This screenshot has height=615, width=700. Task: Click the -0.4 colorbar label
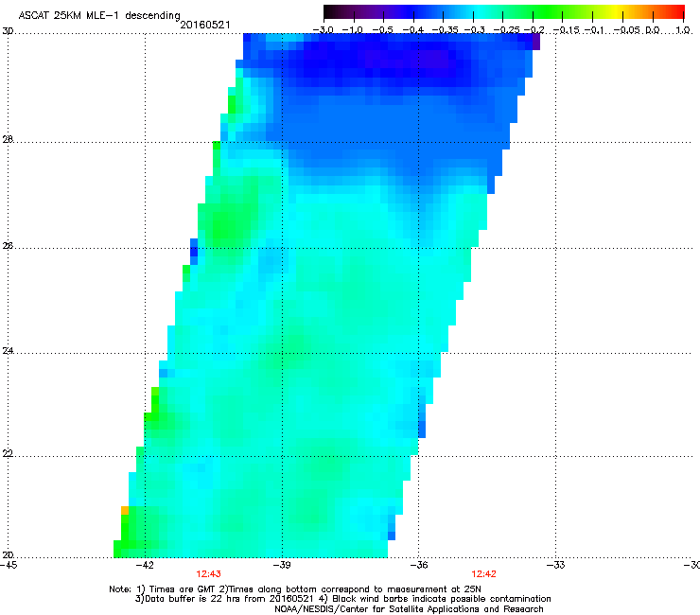click(413, 30)
